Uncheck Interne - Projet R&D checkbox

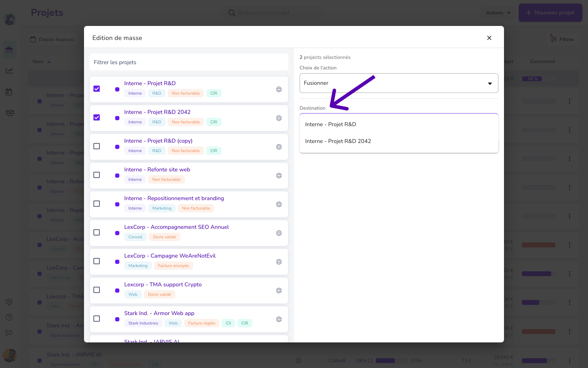tap(97, 89)
